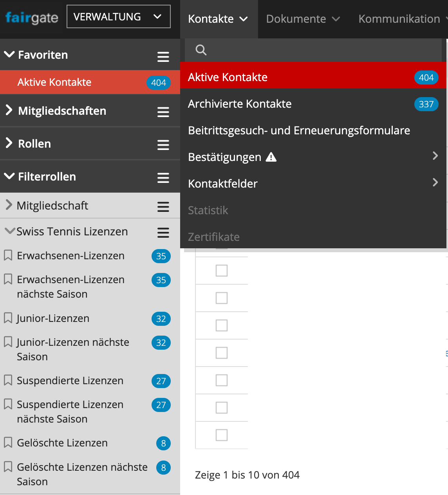Click the search magnifier icon
448x495 pixels.
(x=201, y=50)
